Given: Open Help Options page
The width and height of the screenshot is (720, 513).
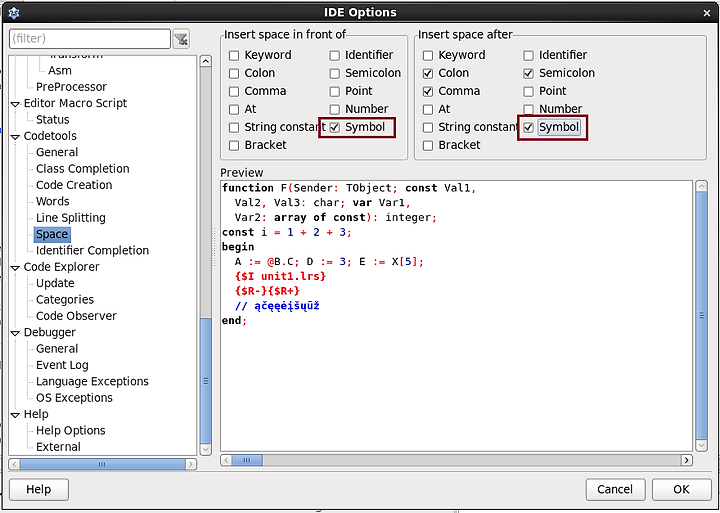Looking at the screenshot, I should (x=71, y=431).
